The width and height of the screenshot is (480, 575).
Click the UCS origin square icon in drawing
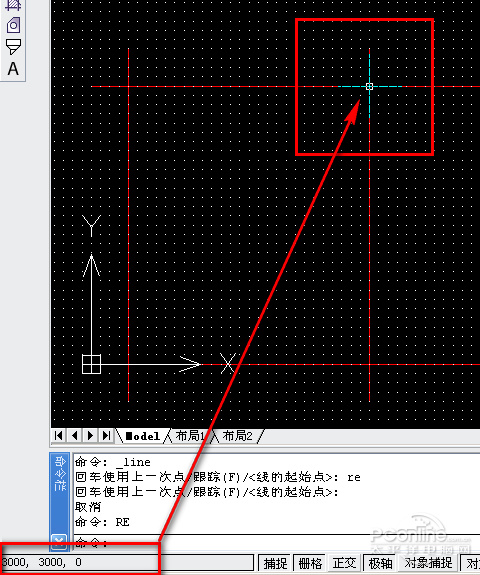click(91, 364)
